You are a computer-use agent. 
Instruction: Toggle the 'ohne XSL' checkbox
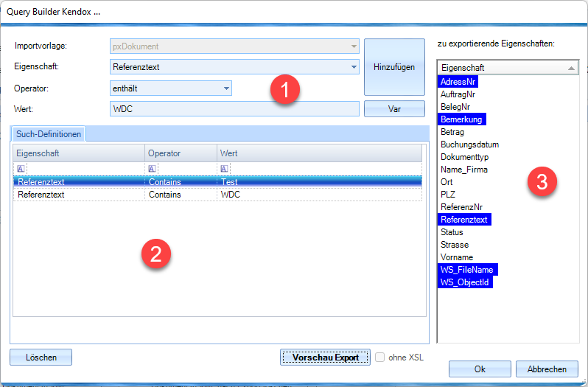tap(380, 358)
